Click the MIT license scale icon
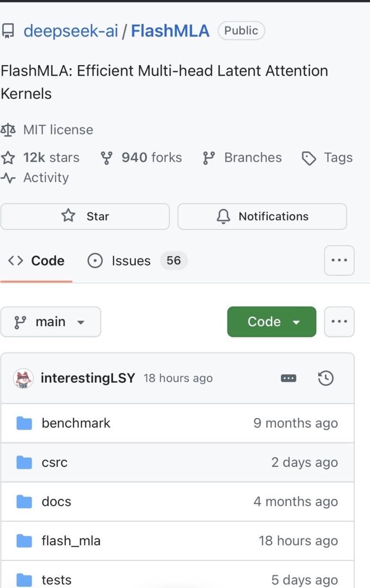The width and height of the screenshot is (370, 588). coord(8,130)
